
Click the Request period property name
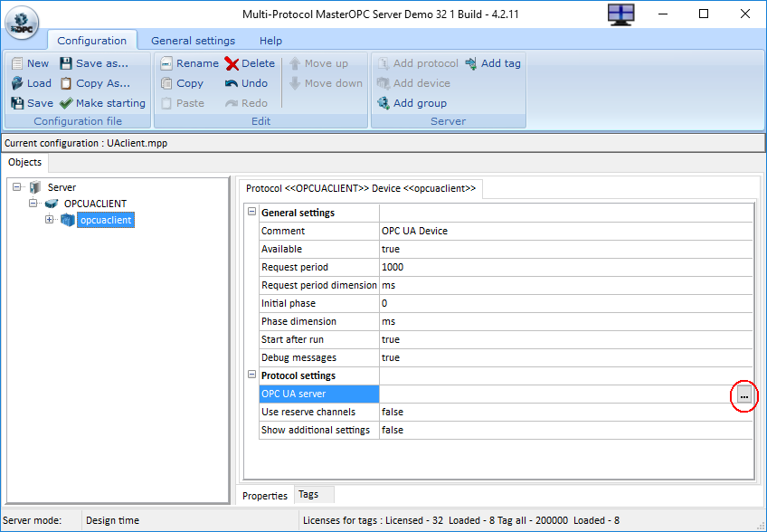click(319, 267)
